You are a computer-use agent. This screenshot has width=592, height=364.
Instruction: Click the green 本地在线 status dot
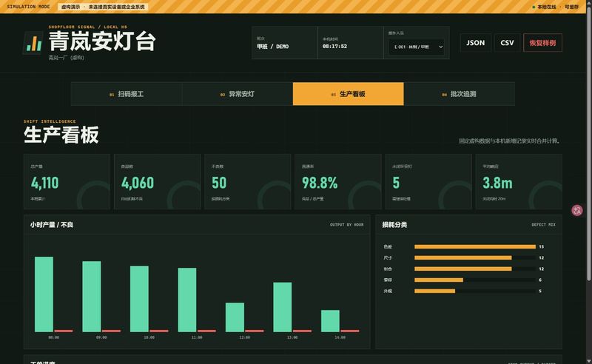pyautogui.click(x=534, y=7)
